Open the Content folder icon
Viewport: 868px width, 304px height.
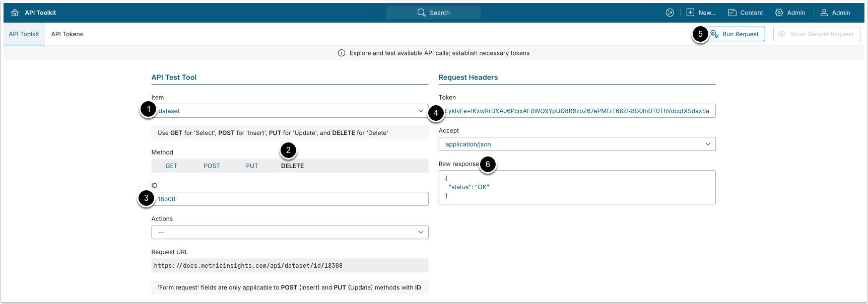click(x=732, y=13)
